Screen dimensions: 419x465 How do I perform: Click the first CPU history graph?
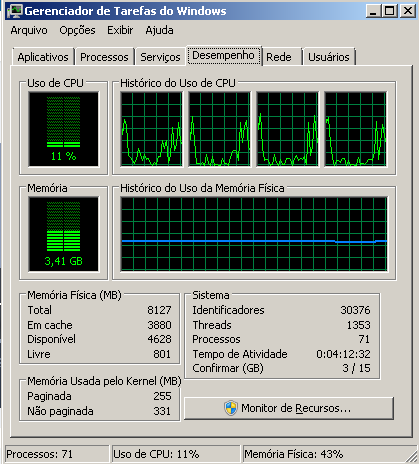pyautogui.click(x=152, y=129)
